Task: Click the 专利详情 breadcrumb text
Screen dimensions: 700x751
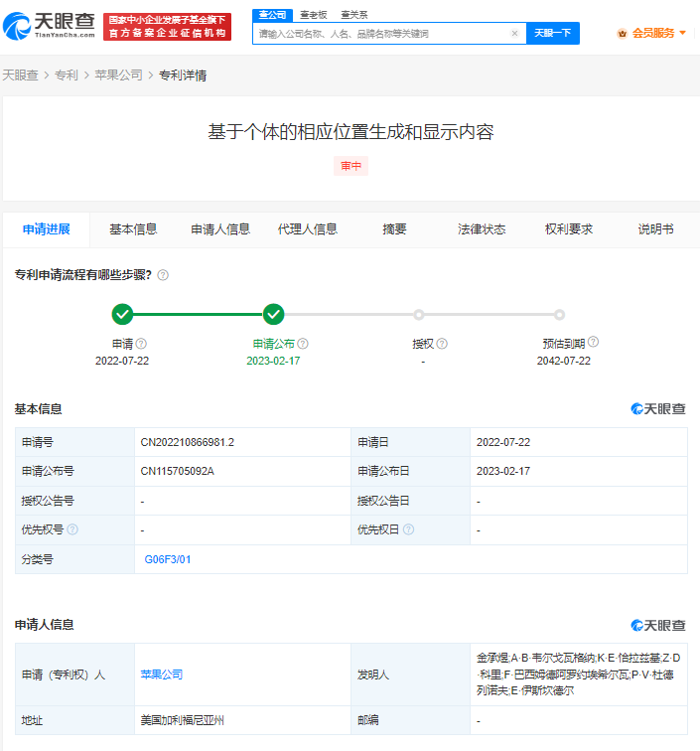Action: [x=183, y=75]
